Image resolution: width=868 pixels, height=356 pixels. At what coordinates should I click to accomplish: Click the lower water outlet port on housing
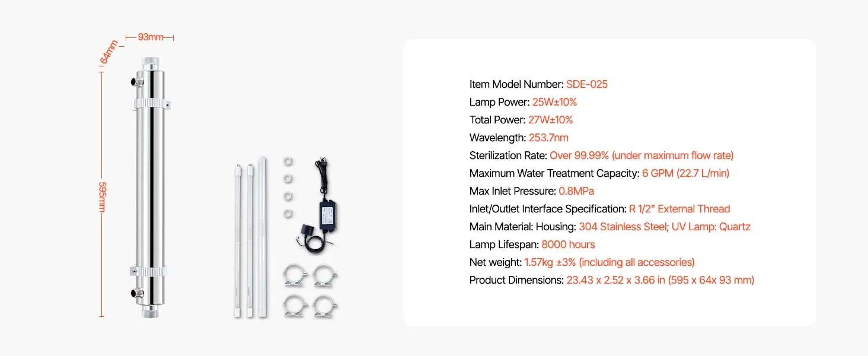tap(136, 293)
